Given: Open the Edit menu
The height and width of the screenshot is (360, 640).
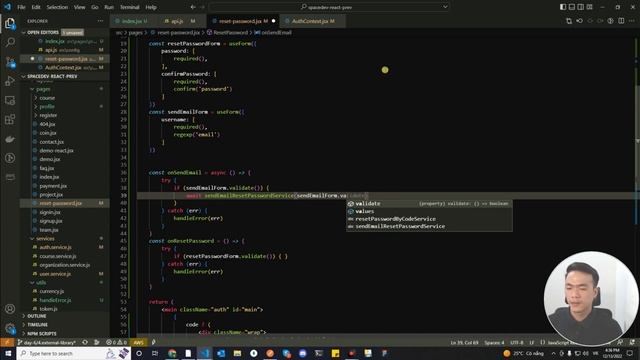Looking at the screenshot, I should coord(36,7).
